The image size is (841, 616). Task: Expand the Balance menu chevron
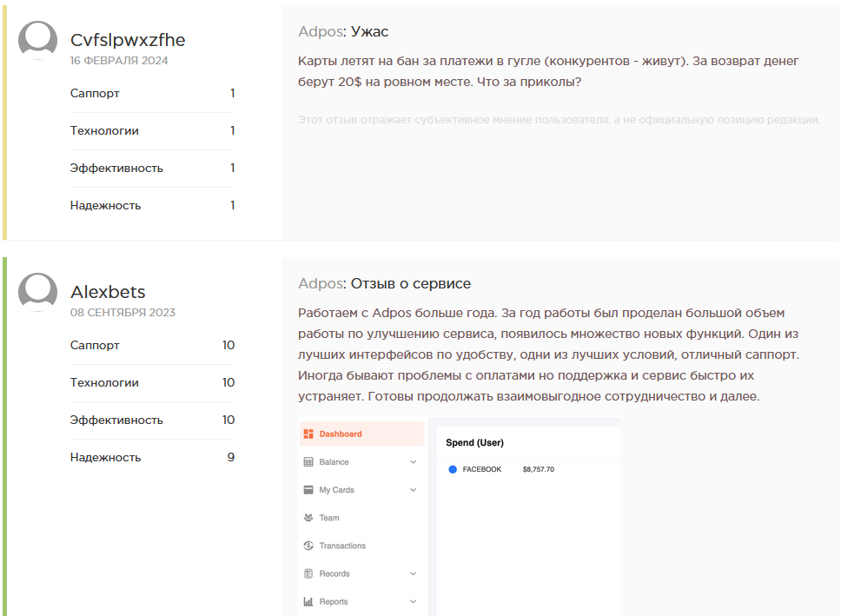pyautogui.click(x=413, y=462)
